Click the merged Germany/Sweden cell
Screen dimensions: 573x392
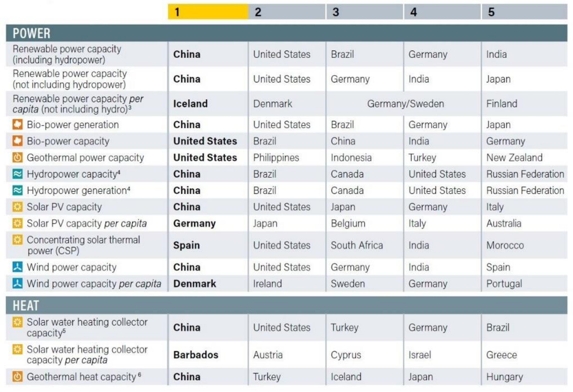pyautogui.click(x=405, y=104)
